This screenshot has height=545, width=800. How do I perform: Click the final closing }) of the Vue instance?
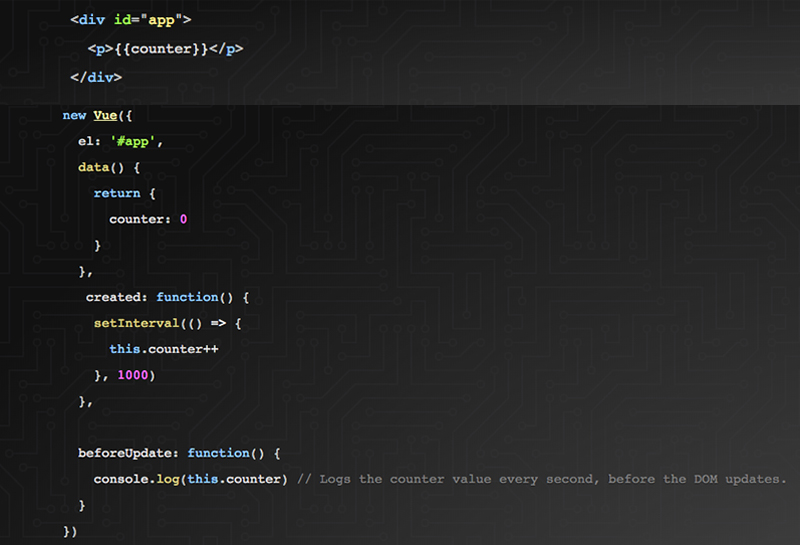click(x=69, y=531)
